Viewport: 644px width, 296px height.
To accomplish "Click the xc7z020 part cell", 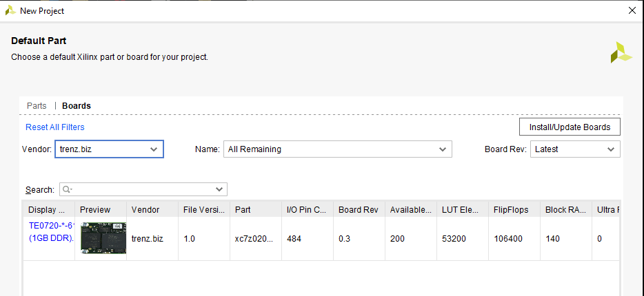I will (x=254, y=239).
